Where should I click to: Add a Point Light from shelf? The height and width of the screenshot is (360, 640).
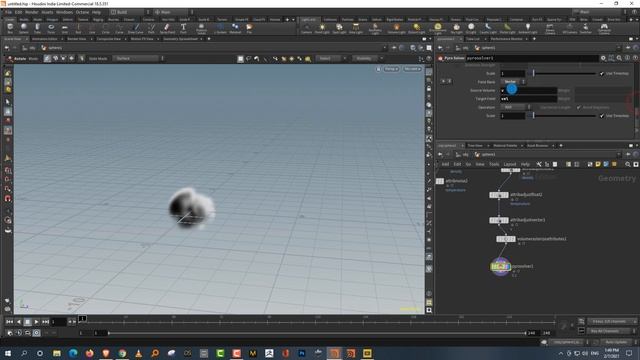click(x=322, y=28)
